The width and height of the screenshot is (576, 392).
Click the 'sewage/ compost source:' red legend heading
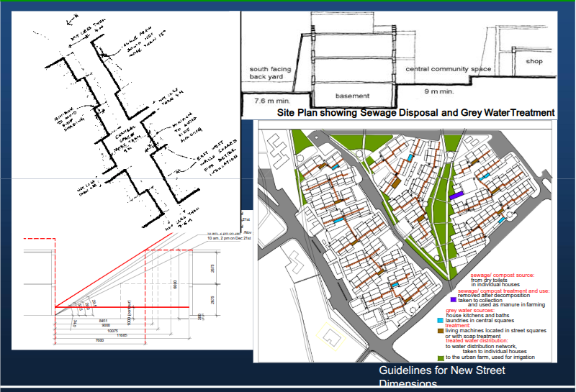coord(503,275)
